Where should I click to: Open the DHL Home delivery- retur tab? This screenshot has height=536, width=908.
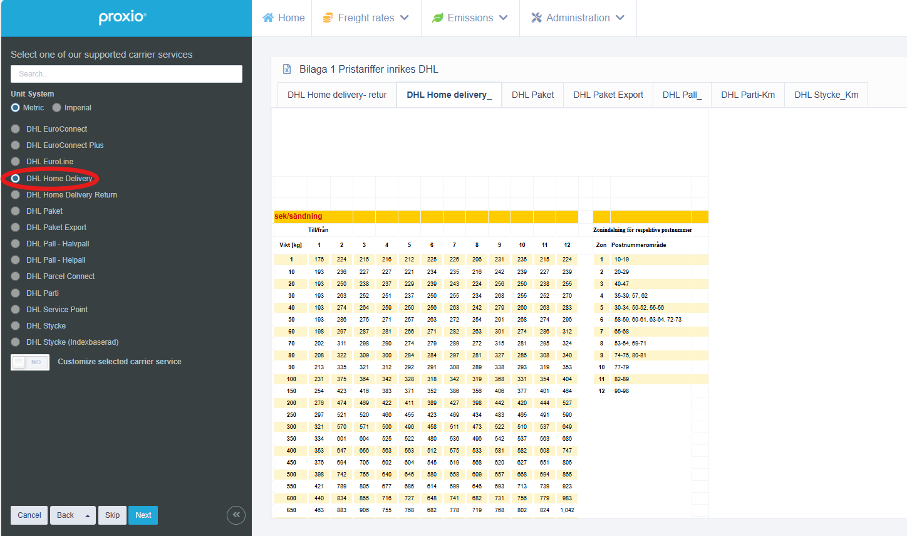tap(336, 95)
